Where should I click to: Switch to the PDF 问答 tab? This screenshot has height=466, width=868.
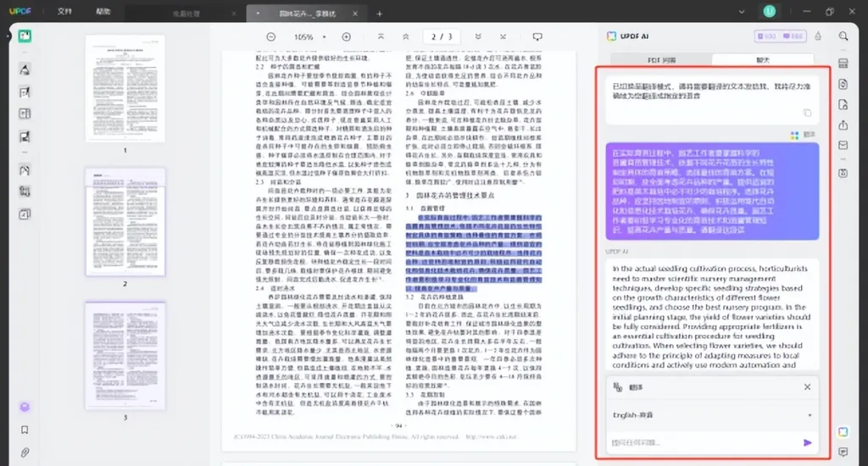click(x=661, y=60)
